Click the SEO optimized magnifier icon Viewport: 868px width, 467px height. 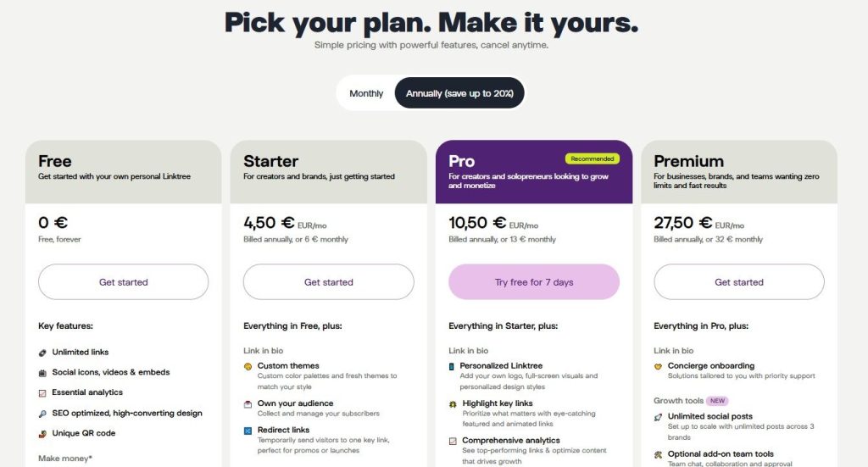point(42,413)
